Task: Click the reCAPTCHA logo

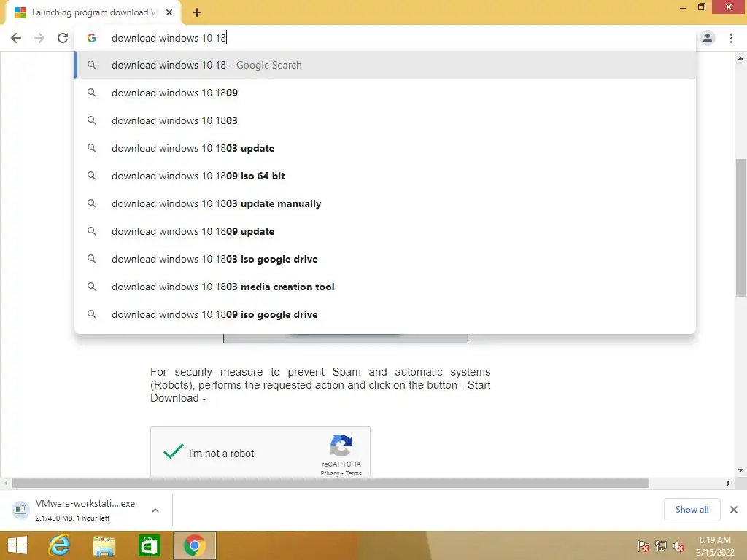Action: pyautogui.click(x=341, y=446)
